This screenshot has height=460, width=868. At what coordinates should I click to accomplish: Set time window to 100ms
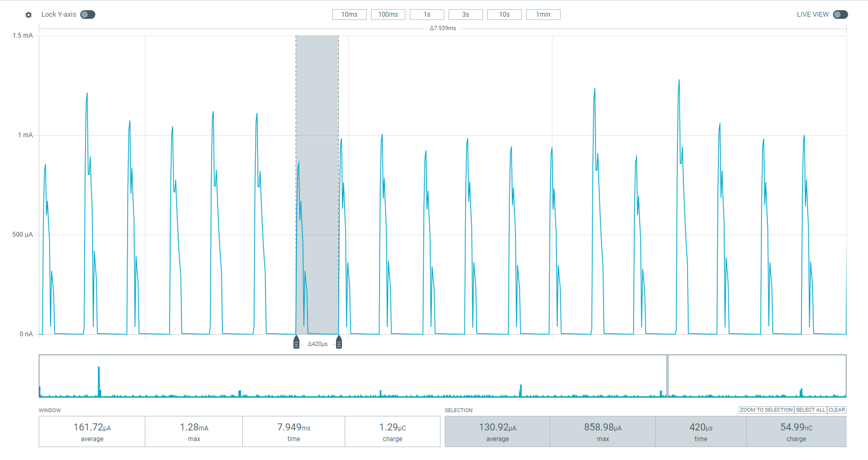(x=388, y=15)
